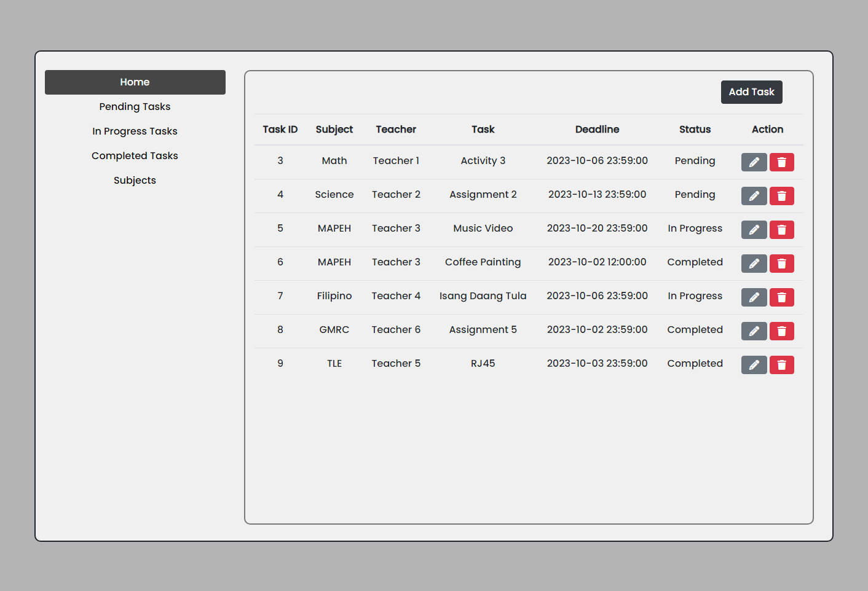Click the Task ID column header
The height and width of the screenshot is (591, 868).
(280, 130)
